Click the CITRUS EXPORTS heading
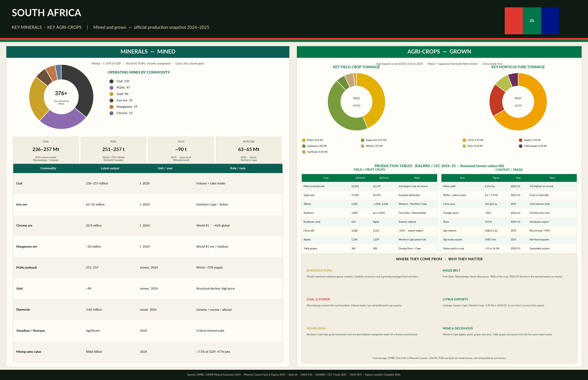This screenshot has height=380, width=588. click(455, 299)
